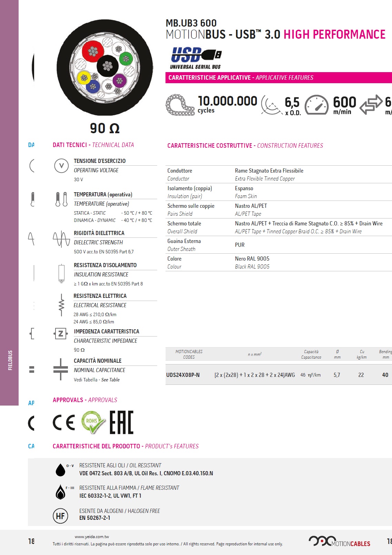Select the outer sheath value PUR
392x555 pixels.
pyautogui.click(x=240, y=245)
